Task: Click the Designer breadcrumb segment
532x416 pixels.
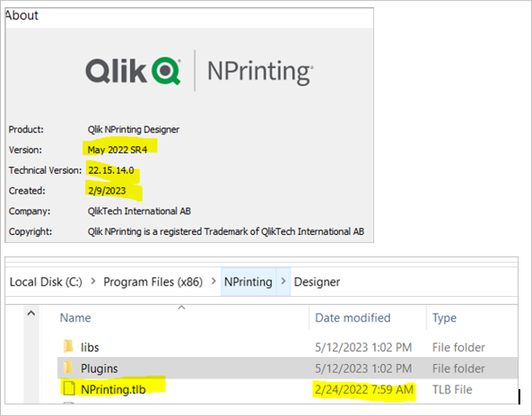Action: point(317,282)
